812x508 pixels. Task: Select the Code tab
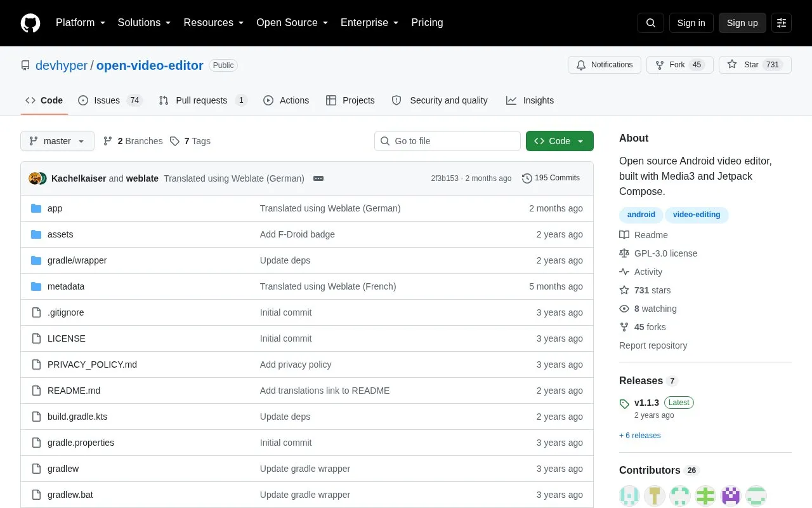(x=44, y=100)
